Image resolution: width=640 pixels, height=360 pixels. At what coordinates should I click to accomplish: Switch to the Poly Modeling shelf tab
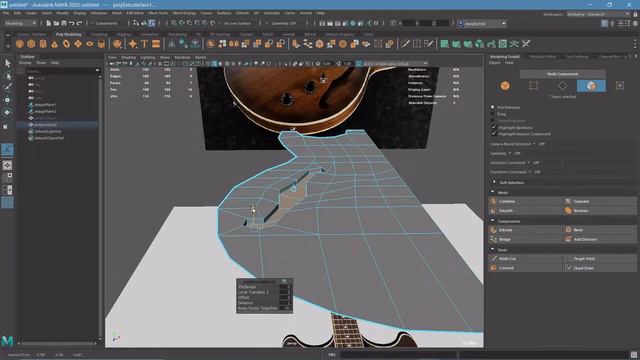(69, 34)
